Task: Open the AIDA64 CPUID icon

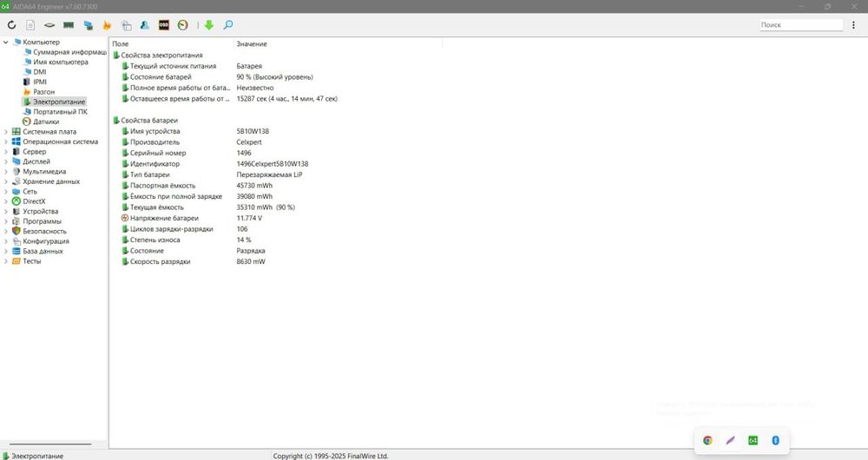Action: click(144, 25)
